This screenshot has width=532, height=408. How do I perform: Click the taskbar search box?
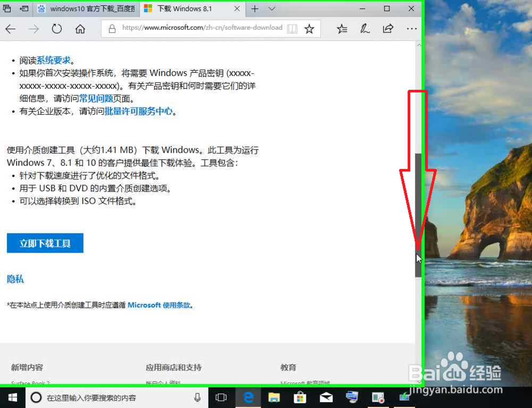click(117, 397)
